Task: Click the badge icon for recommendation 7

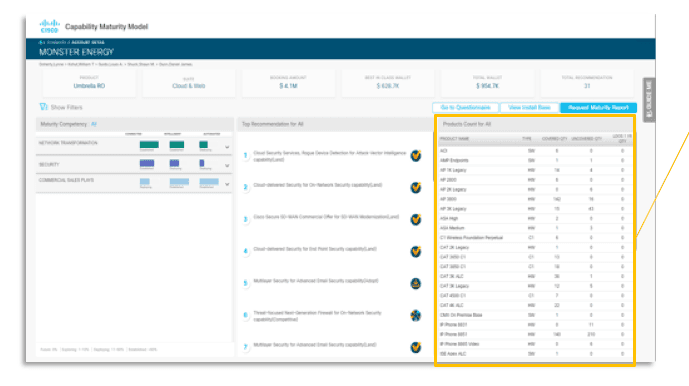Action: [x=416, y=347]
